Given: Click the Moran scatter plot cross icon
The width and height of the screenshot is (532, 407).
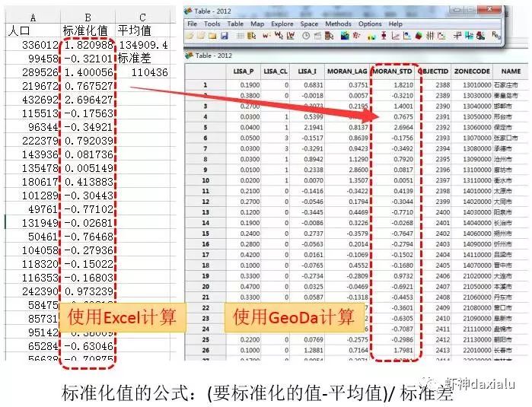Looking at the screenshot, I should [457, 36].
